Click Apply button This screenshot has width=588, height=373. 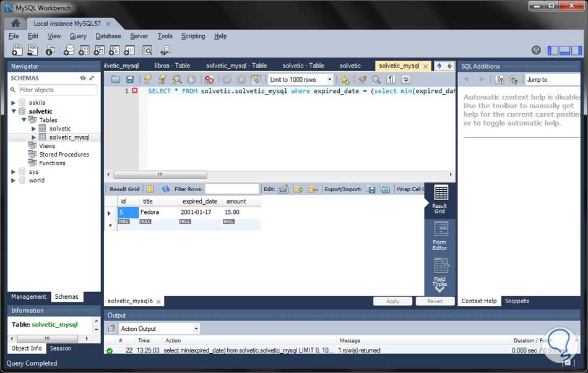tap(392, 301)
